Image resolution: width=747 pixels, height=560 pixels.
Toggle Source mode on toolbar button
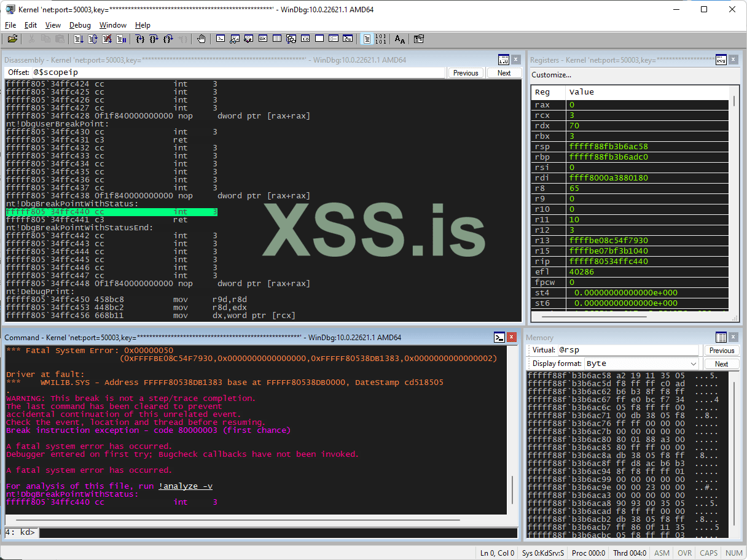[367, 39]
